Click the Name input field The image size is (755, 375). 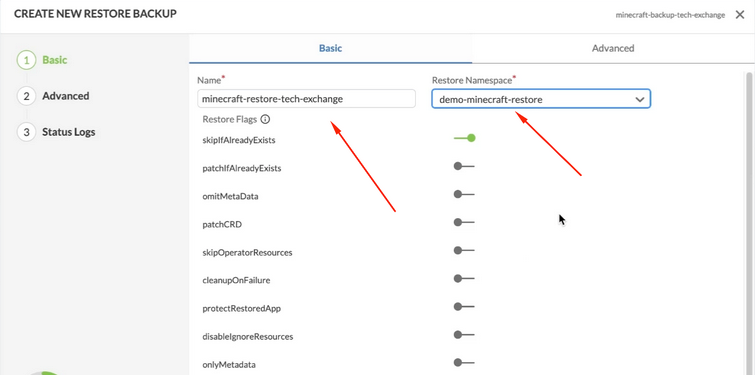(306, 99)
